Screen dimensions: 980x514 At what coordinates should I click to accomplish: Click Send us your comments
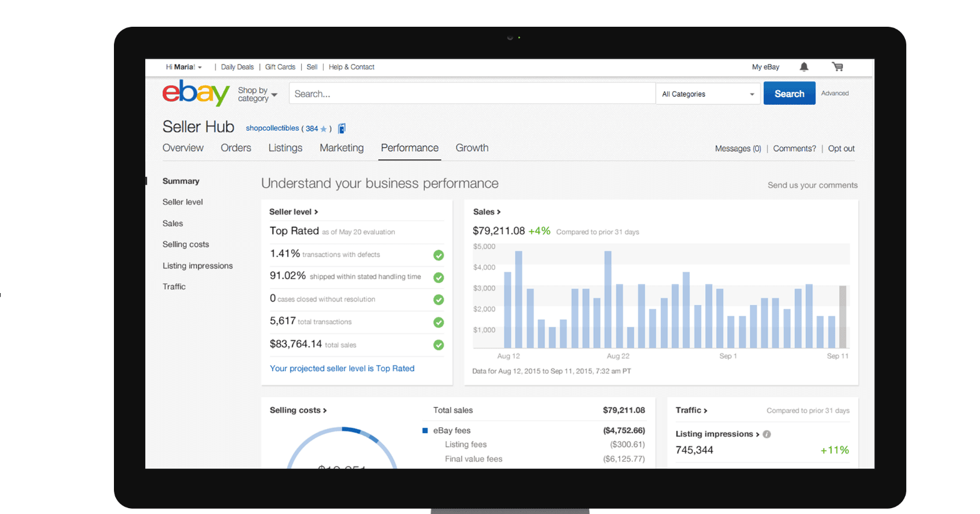click(813, 185)
